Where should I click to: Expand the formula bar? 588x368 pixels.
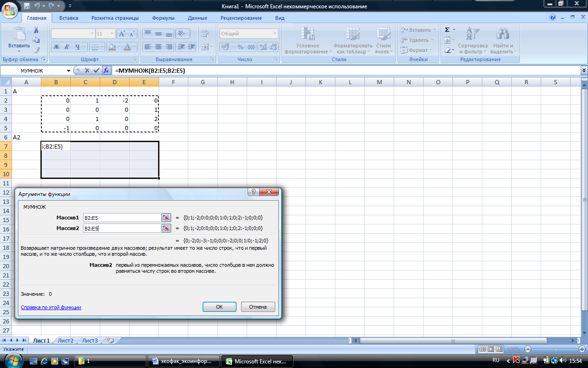584,70
